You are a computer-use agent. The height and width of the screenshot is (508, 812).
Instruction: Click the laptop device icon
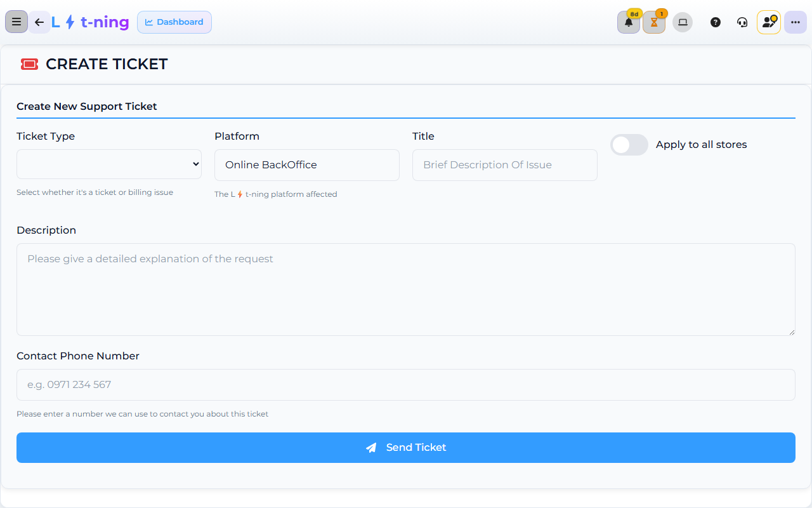pyautogui.click(x=683, y=22)
